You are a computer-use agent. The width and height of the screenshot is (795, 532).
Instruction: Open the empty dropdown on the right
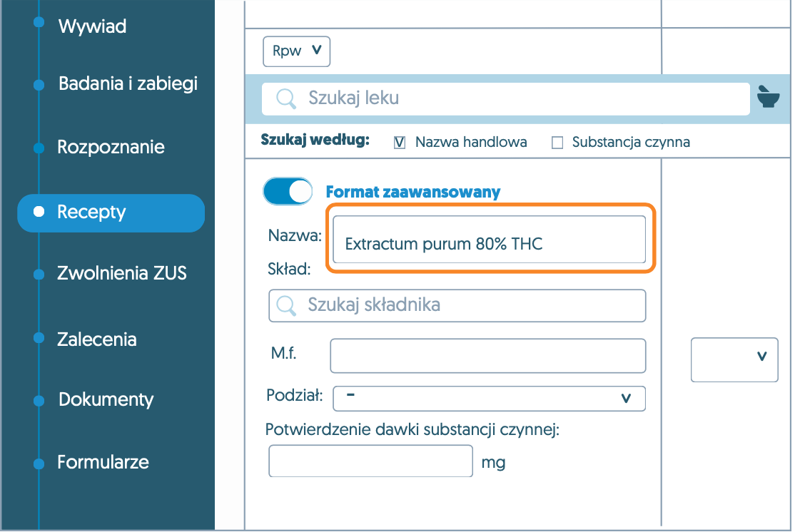[x=734, y=360]
